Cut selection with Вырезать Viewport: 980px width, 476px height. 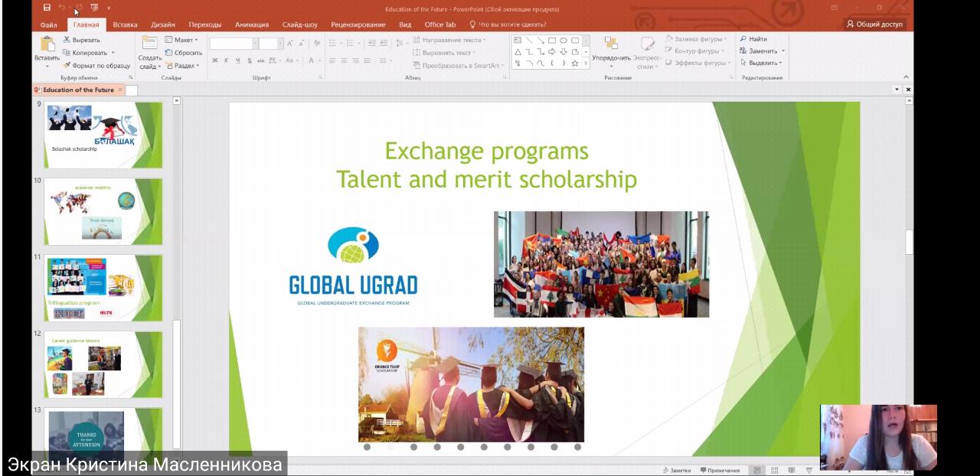click(x=81, y=40)
